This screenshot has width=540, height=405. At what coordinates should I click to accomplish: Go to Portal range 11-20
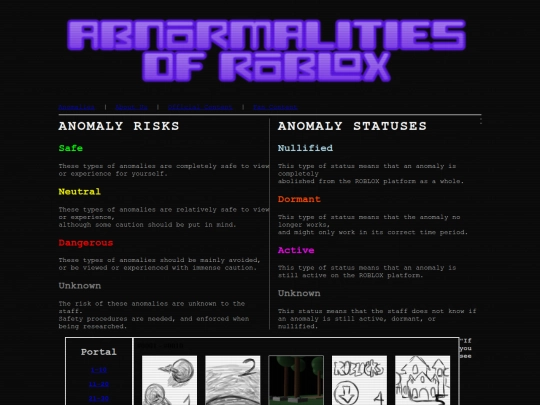[x=98, y=384]
